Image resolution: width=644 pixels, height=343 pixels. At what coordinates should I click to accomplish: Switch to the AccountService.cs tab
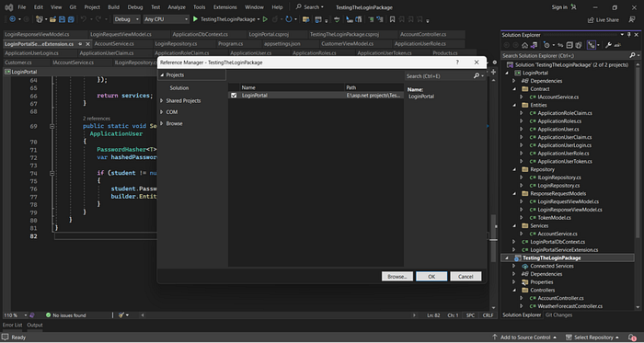[114, 43]
